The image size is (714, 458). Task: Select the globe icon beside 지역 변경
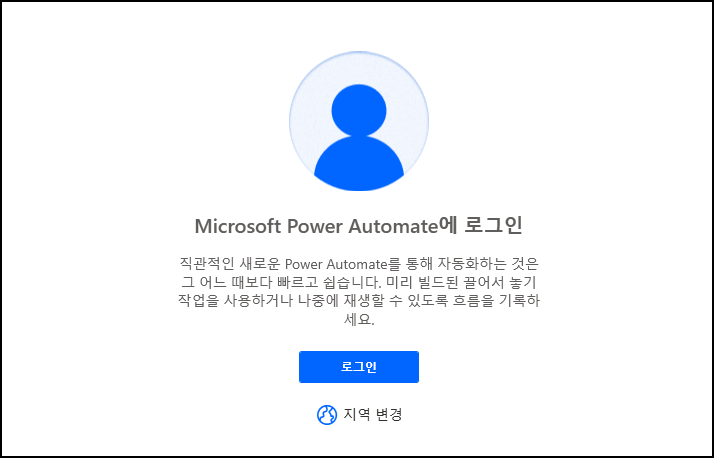pos(326,415)
